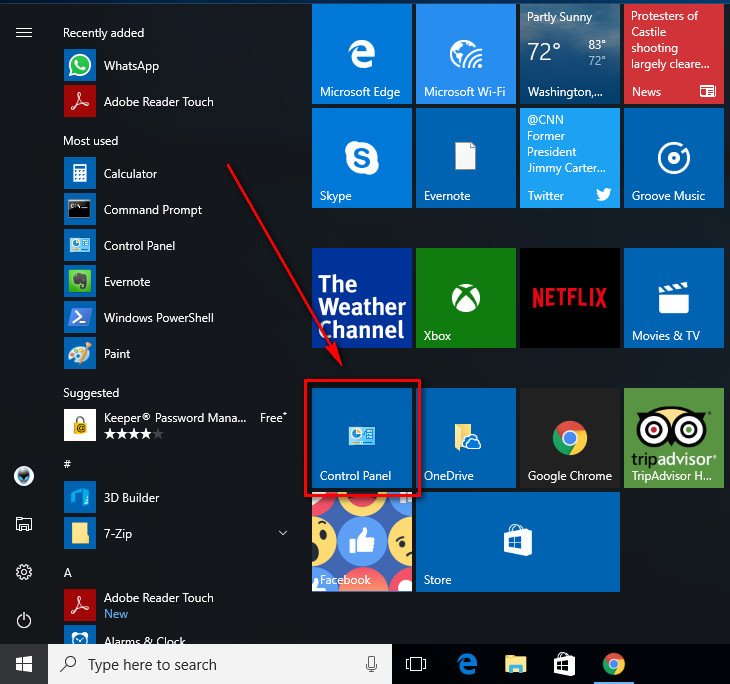Open 3D Builder app
This screenshot has width=730, height=684.
coord(176,497)
